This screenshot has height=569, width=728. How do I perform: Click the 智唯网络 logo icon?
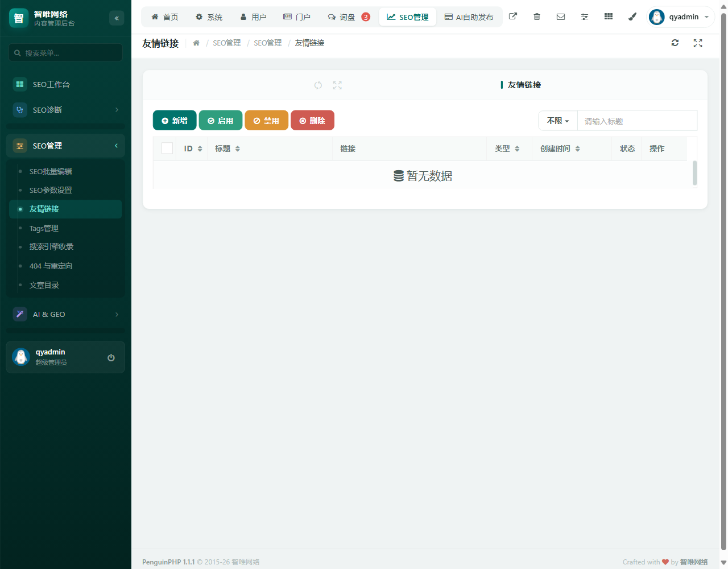click(19, 18)
